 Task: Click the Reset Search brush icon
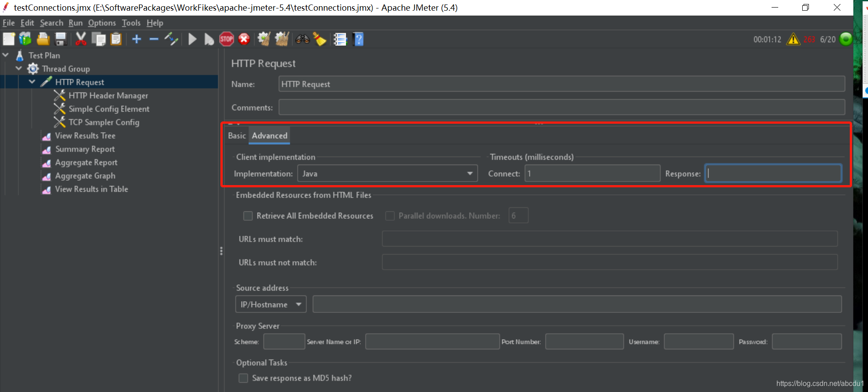click(x=320, y=39)
